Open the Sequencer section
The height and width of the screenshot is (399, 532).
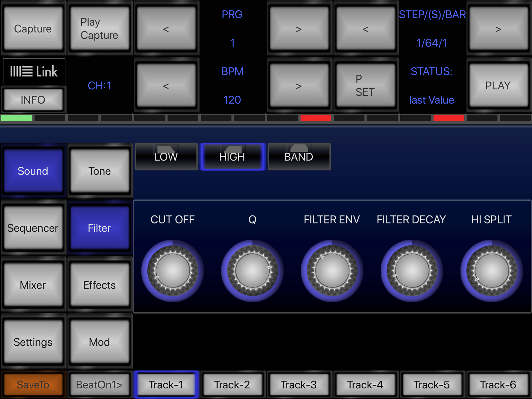click(33, 228)
